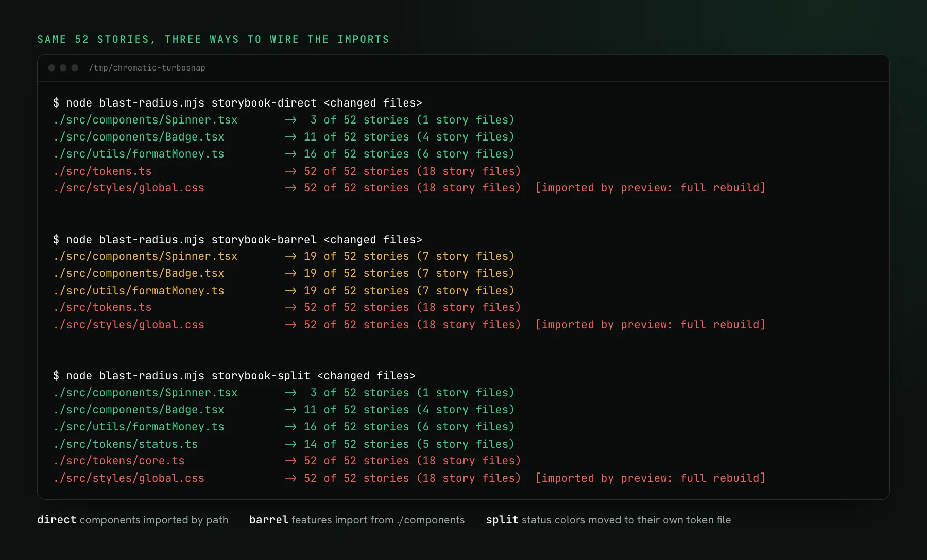The height and width of the screenshot is (560, 927).
Task: Click the arrow on the status.ts row
Action: coord(290,444)
